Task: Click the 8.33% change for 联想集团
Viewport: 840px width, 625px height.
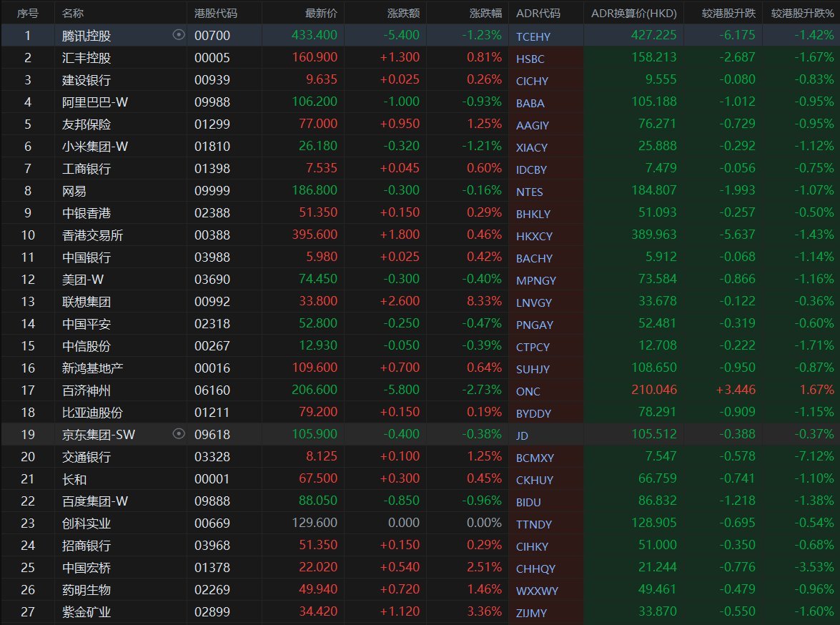Action: tap(484, 301)
